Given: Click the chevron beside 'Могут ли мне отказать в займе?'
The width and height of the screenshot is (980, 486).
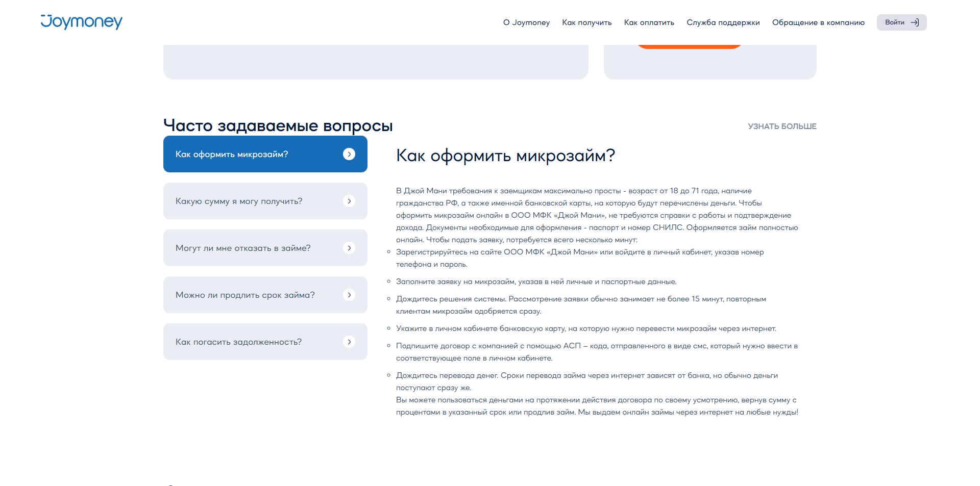Looking at the screenshot, I should [x=349, y=248].
